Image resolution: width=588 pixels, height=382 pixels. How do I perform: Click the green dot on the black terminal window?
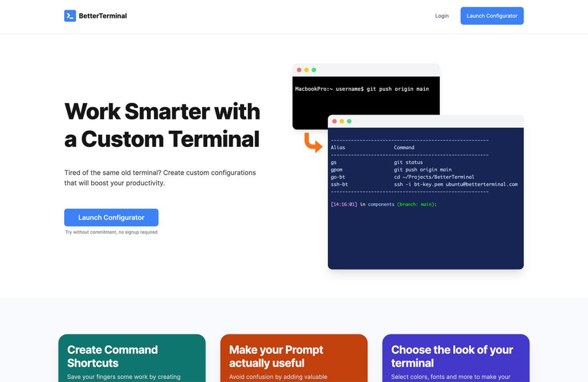tap(314, 70)
